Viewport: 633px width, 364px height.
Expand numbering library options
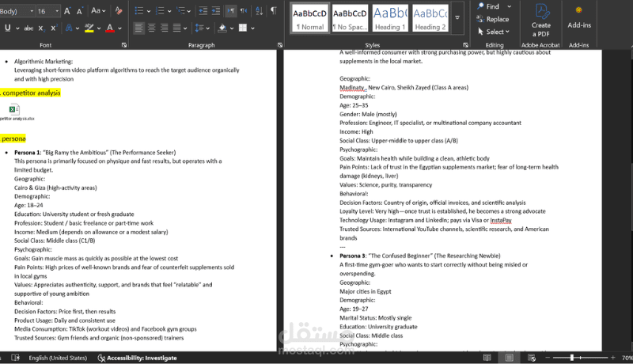[x=169, y=11]
